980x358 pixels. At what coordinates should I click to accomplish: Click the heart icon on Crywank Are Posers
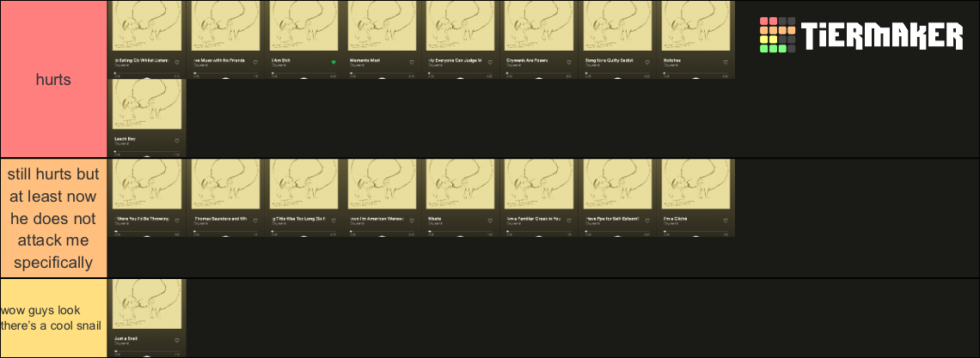(x=569, y=63)
